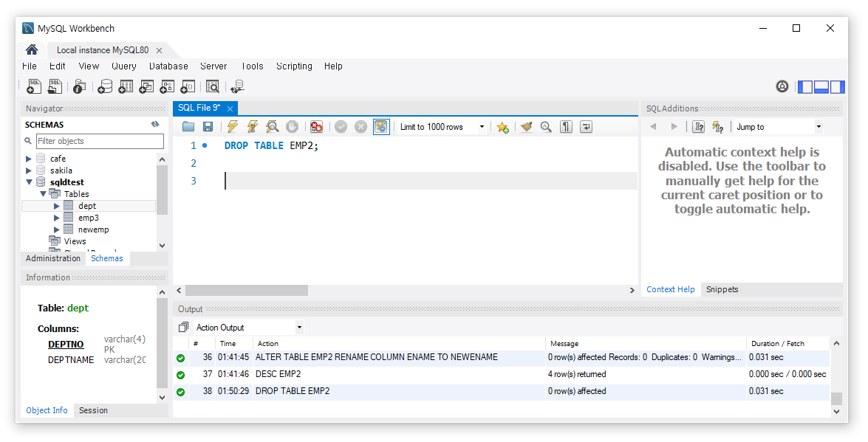Stop the running query hand icon
Screen dimensions: 868x442
(x=293, y=127)
